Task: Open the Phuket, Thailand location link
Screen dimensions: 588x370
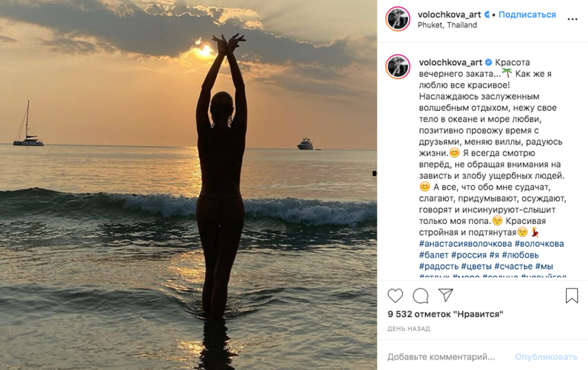Action: tap(447, 25)
